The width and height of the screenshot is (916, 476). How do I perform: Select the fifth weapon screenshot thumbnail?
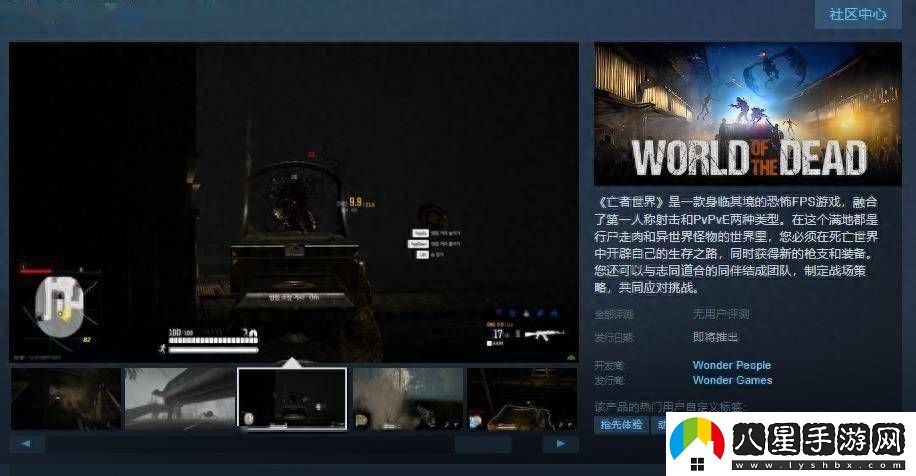521,398
